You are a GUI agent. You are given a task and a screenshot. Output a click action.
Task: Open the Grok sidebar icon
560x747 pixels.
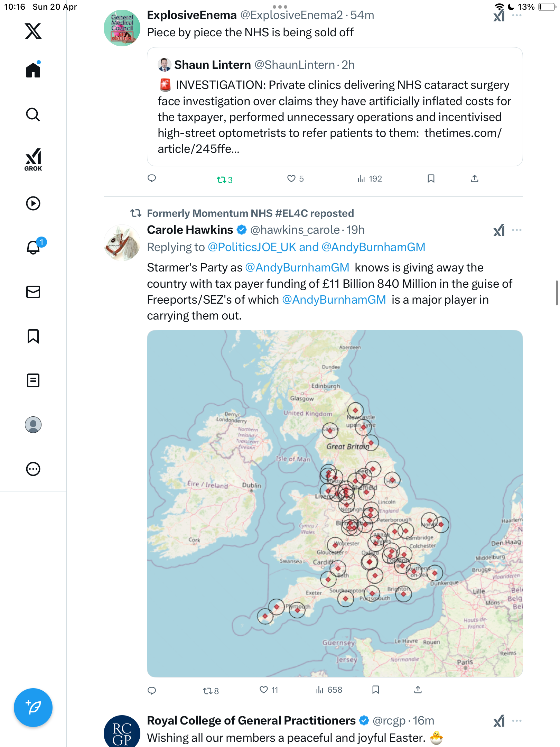(33, 159)
